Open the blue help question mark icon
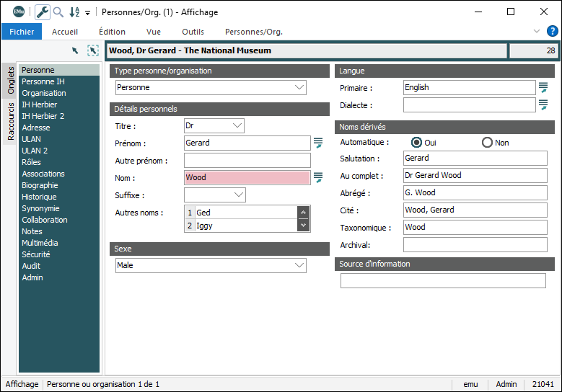This screenshot has width=562, height=392. click(x=552, y=32)
